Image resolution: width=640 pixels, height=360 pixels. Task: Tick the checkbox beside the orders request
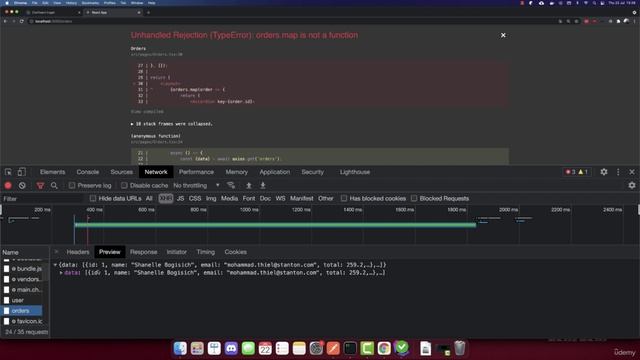7,311
